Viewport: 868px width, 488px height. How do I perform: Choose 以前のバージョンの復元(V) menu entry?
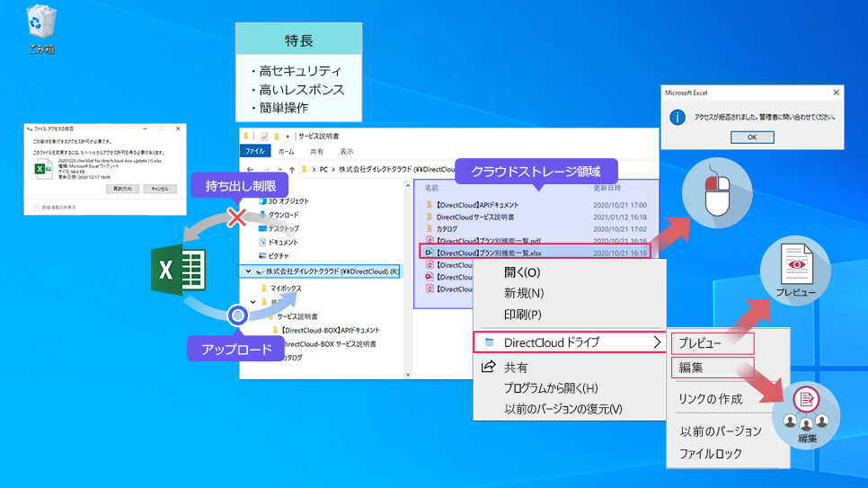pos(563,409)
